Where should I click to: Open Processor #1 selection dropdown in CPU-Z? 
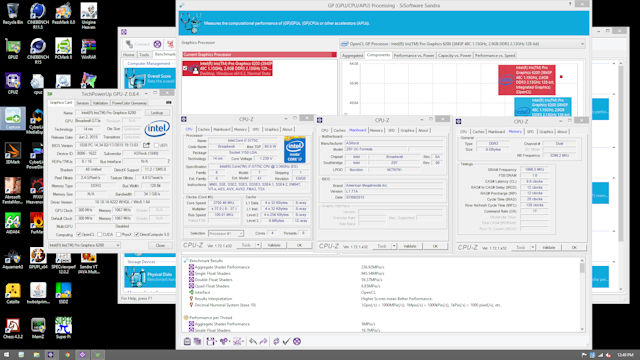(x=226, y=233)
